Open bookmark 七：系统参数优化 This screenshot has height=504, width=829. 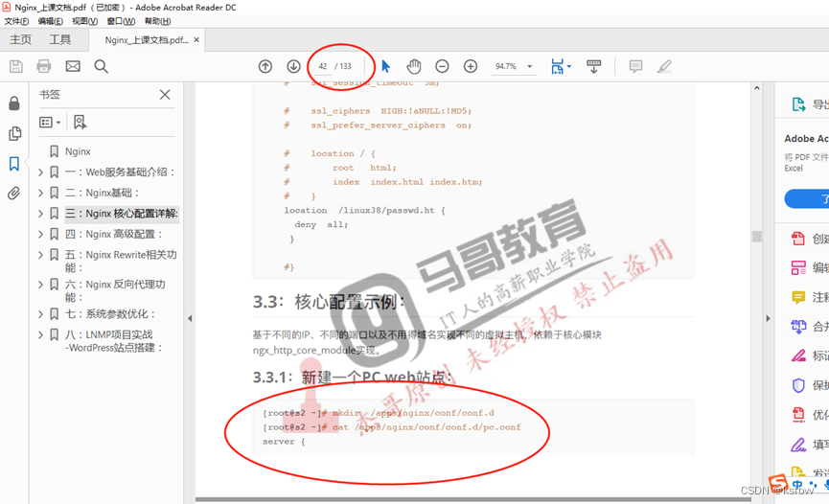(110, 314)
